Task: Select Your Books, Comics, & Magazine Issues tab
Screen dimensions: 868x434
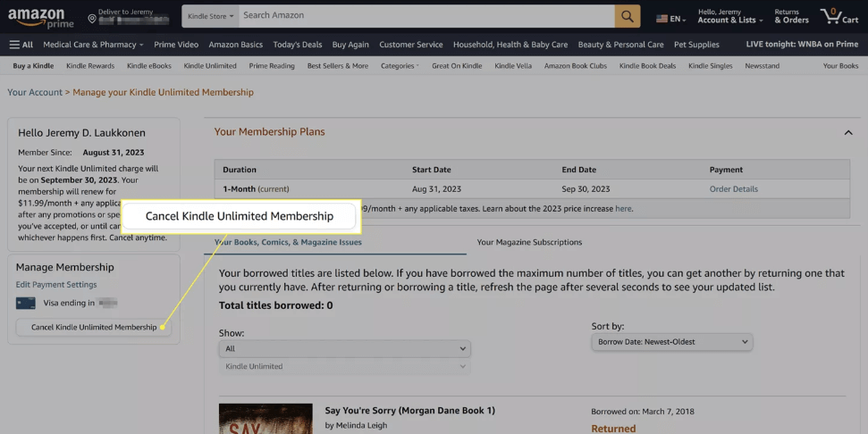Action: (288, 242)
